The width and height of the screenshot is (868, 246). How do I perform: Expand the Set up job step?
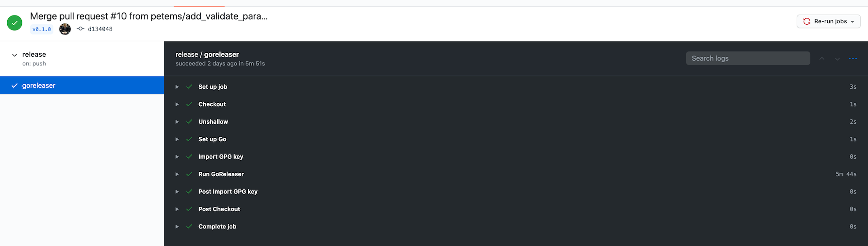coord(516,87)
